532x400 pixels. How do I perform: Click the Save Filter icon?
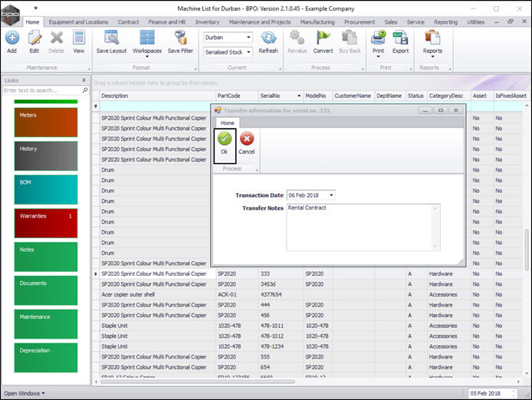pyautogui.click(x=180, y=38)
